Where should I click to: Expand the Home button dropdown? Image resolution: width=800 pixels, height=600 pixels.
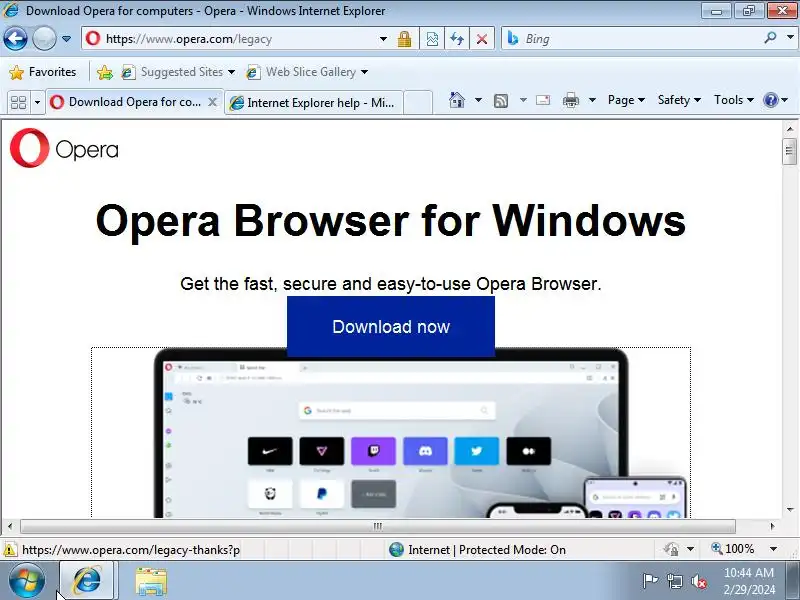pos(478,100)
